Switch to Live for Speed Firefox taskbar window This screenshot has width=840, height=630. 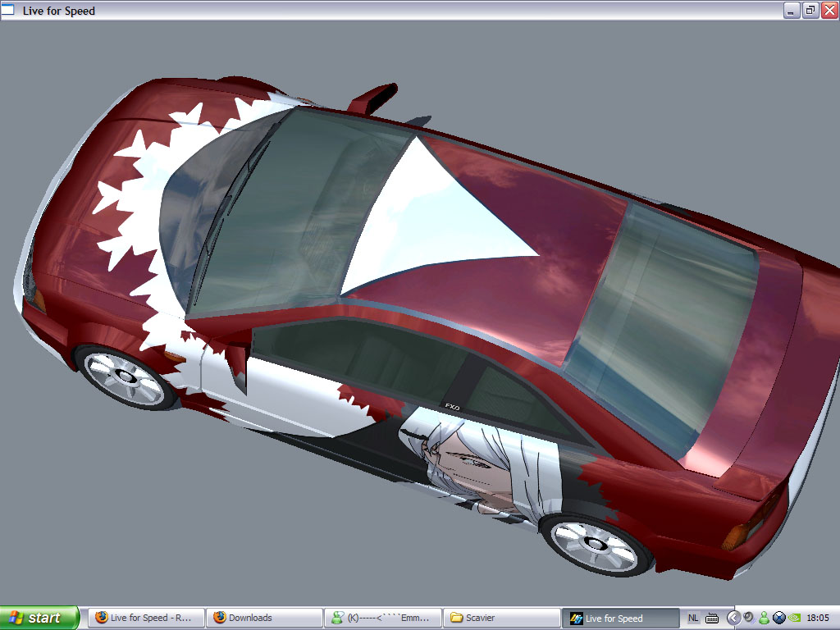pyautogui.click(x=146, y=618)
